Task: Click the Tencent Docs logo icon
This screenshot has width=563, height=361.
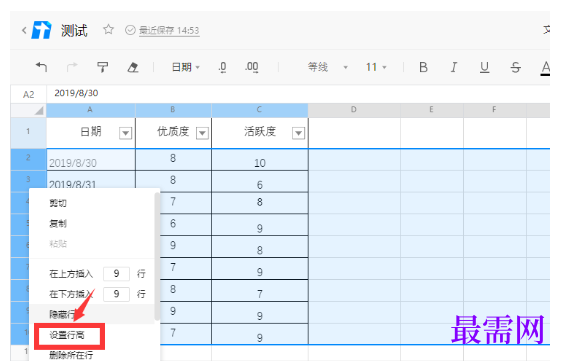Action: pyautogui.click(x=42, y=30)
